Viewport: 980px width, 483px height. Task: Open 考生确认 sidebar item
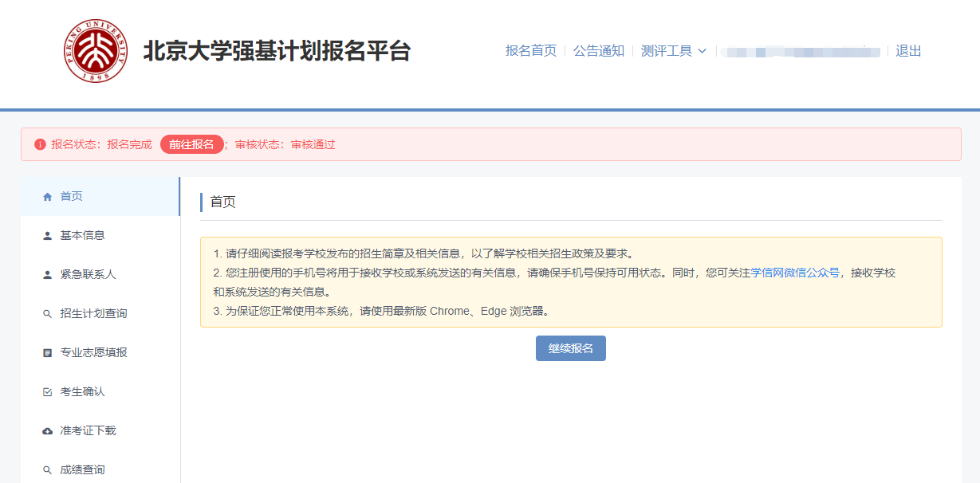(x=100, y=392)
